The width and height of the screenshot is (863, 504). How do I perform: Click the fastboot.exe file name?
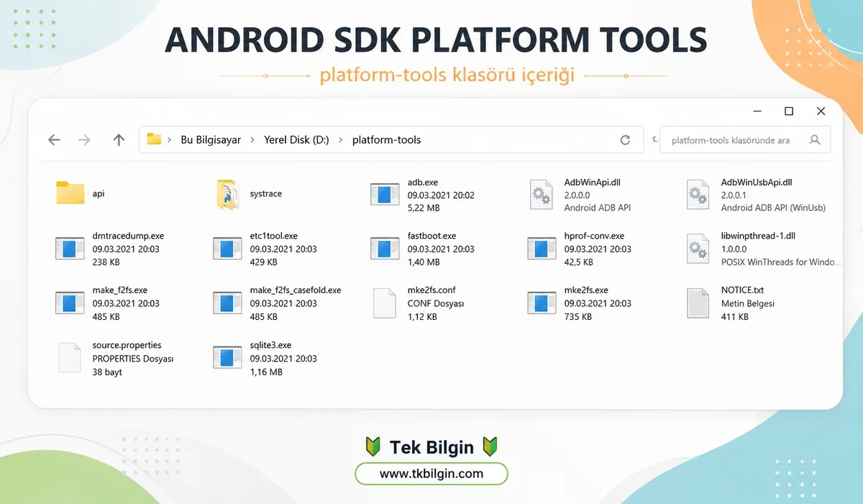pos(431,236)
